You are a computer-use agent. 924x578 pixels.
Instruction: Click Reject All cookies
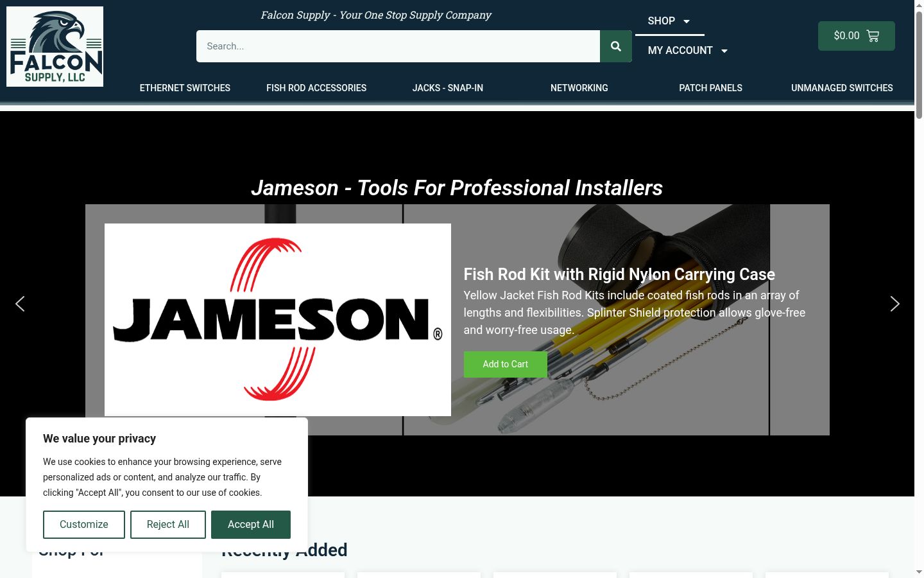coord(168,525)
